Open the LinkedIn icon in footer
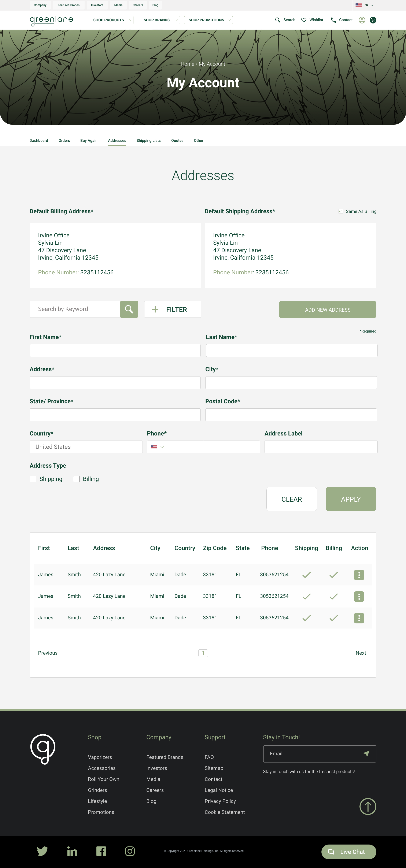The image size is (406, 868). (x=72, y=851)
